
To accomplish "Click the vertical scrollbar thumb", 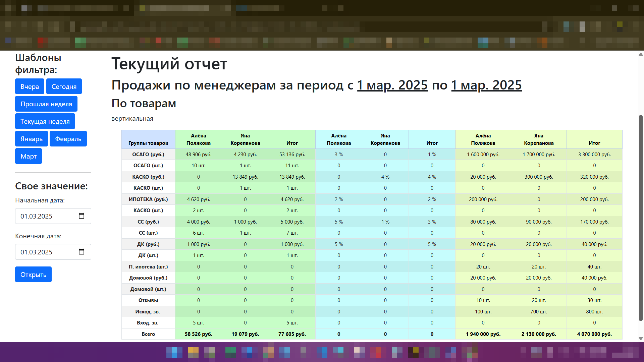I will tap(641, 218).
